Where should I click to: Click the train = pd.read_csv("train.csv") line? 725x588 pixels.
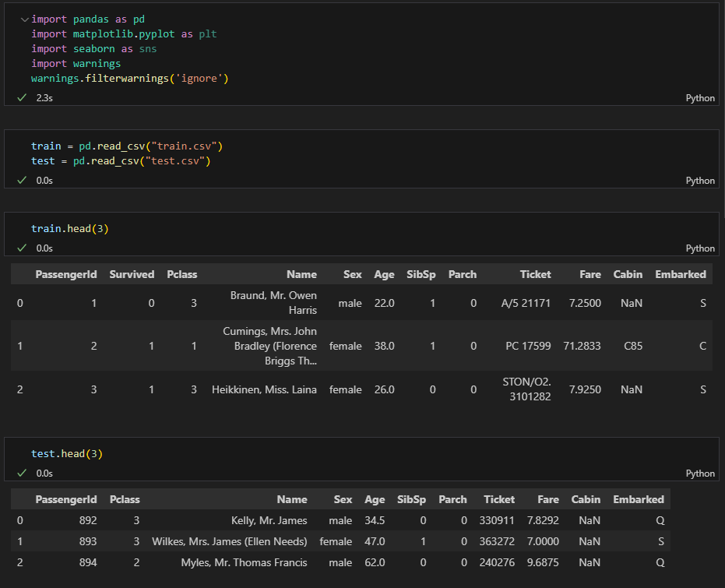pos(127,146)
